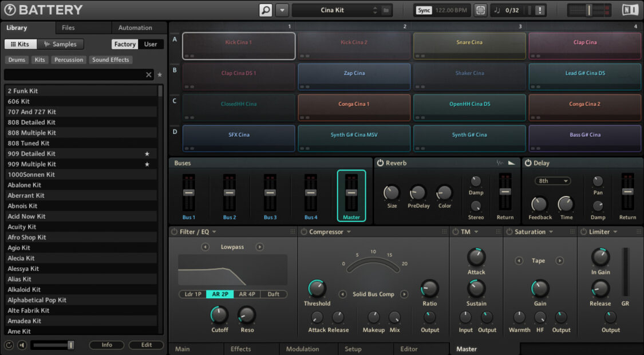Select the AR 2P filter mode button
The height and width of the screenshot is (355, 644).
pyautogui.click(x=219, y=294)
